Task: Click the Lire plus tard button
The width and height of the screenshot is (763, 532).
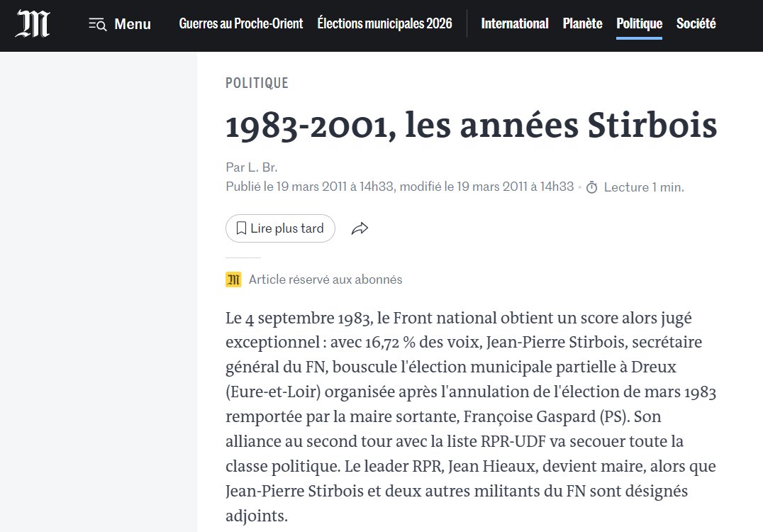Action: [280, 228]
